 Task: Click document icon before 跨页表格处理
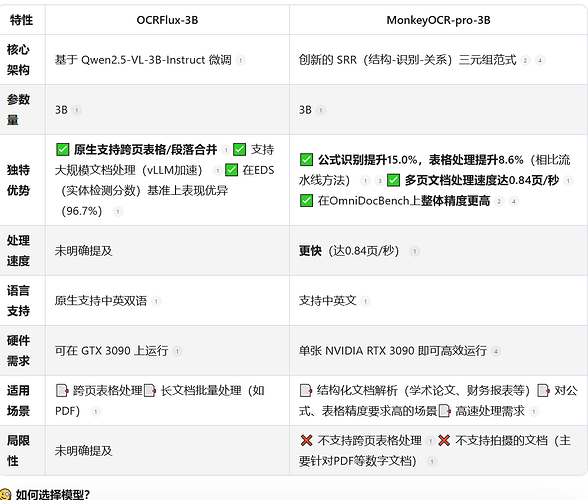(62, 390)
